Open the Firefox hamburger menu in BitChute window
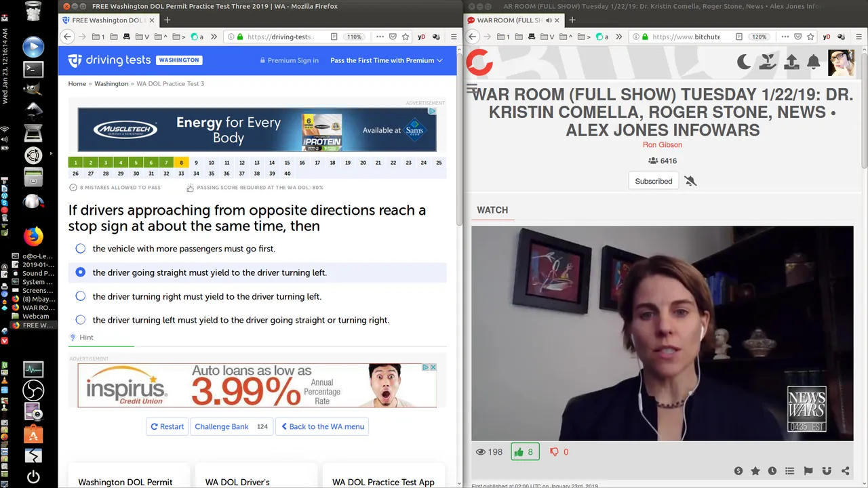This screenshot has width=868, height=488. click(x=859, y=37)
